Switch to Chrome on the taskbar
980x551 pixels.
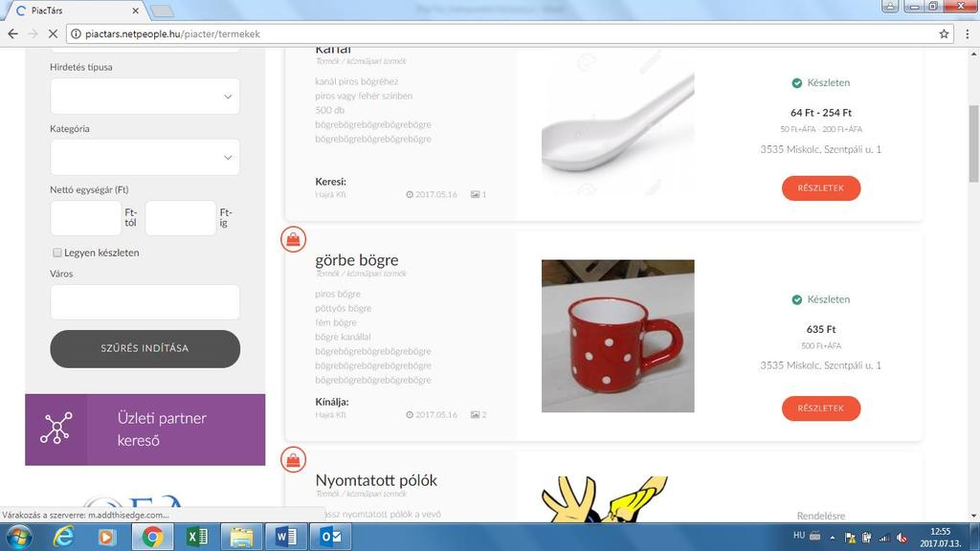[152, 537]
